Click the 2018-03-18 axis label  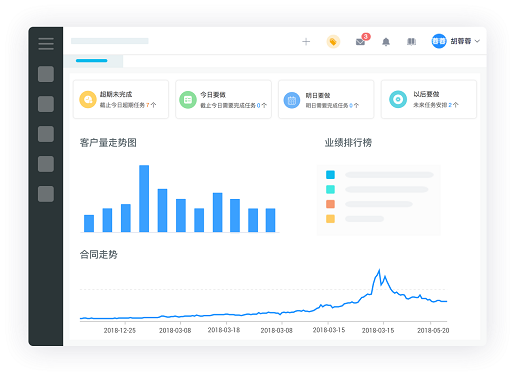(x=224, y=330)
